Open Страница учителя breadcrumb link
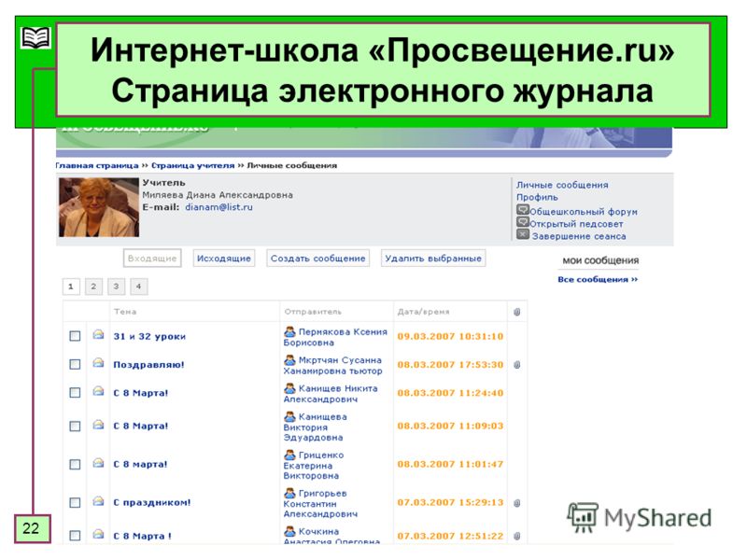 click(193, 165)
